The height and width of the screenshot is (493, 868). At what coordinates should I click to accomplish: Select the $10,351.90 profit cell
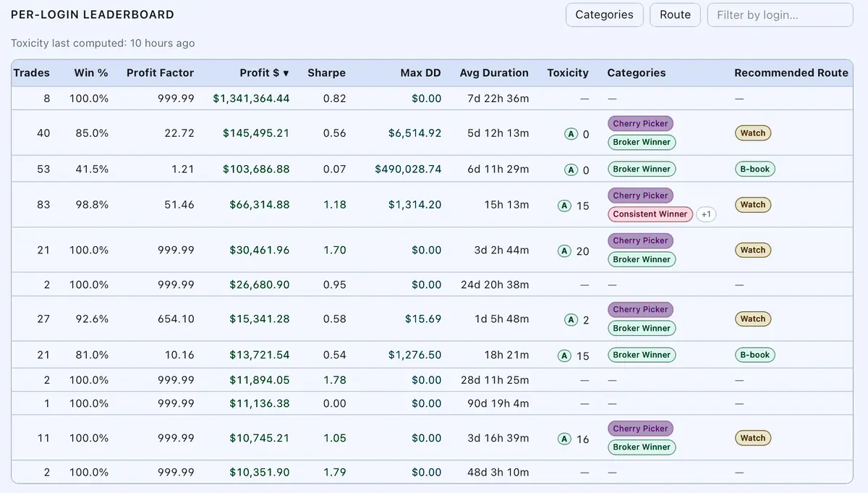point(260,472)
